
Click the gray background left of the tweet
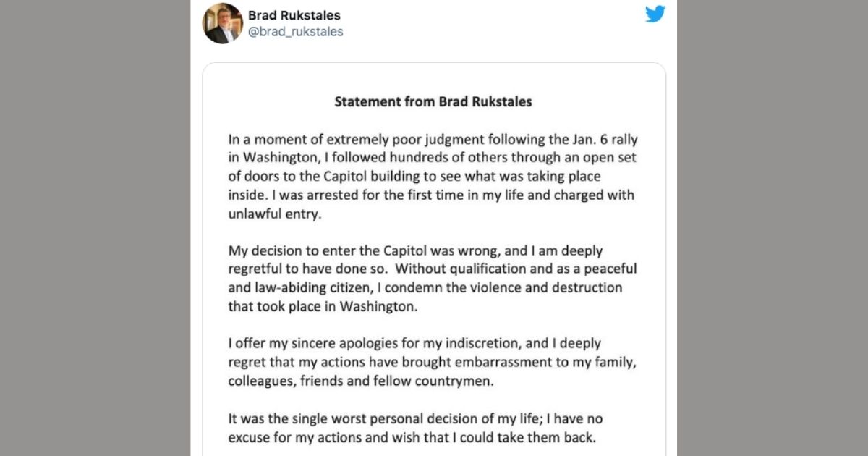(x=94, y=228)
